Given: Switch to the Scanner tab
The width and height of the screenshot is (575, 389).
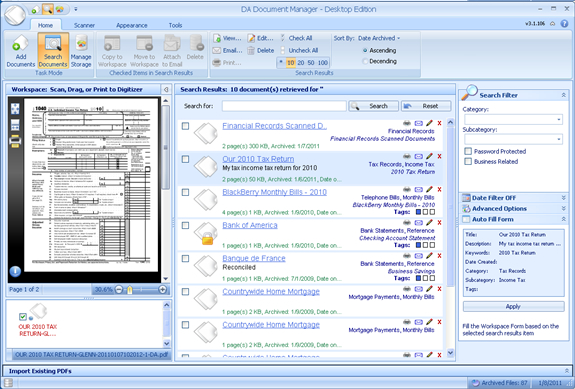Looking at the screenshot, I should (84, 25).
